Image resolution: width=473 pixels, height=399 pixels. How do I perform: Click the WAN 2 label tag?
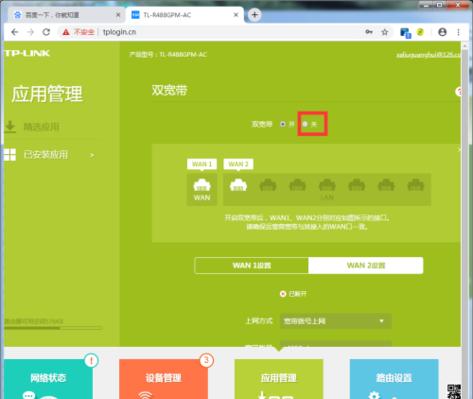click(238, 164)
